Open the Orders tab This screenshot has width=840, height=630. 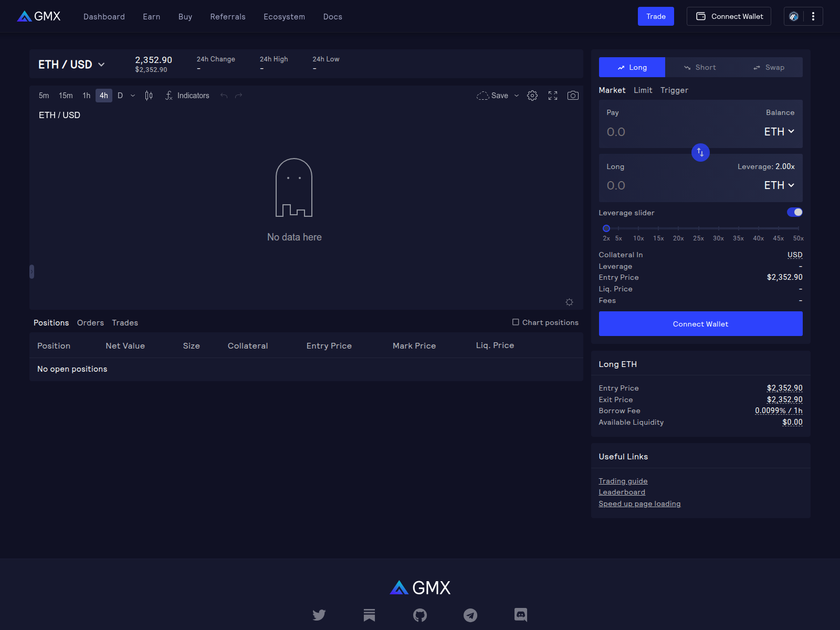90,323
